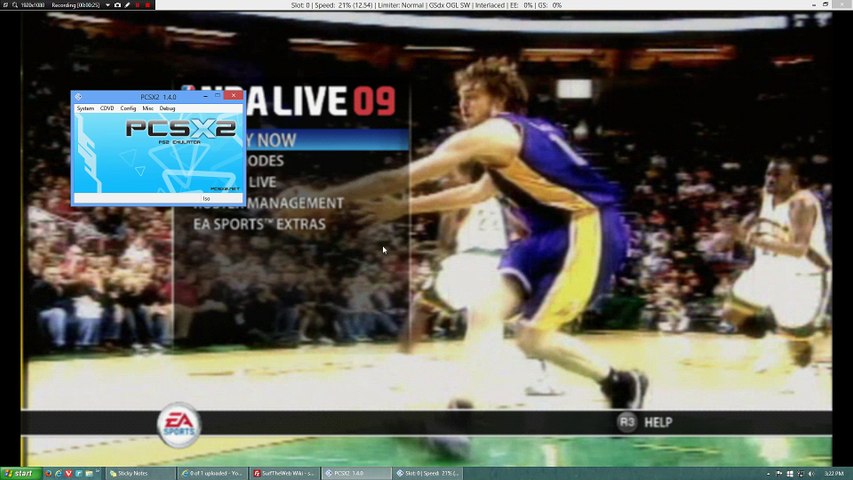Click the recorder zoom magnifier icon
Viewport: 853px width, 480px height.
tap(15, 5)
